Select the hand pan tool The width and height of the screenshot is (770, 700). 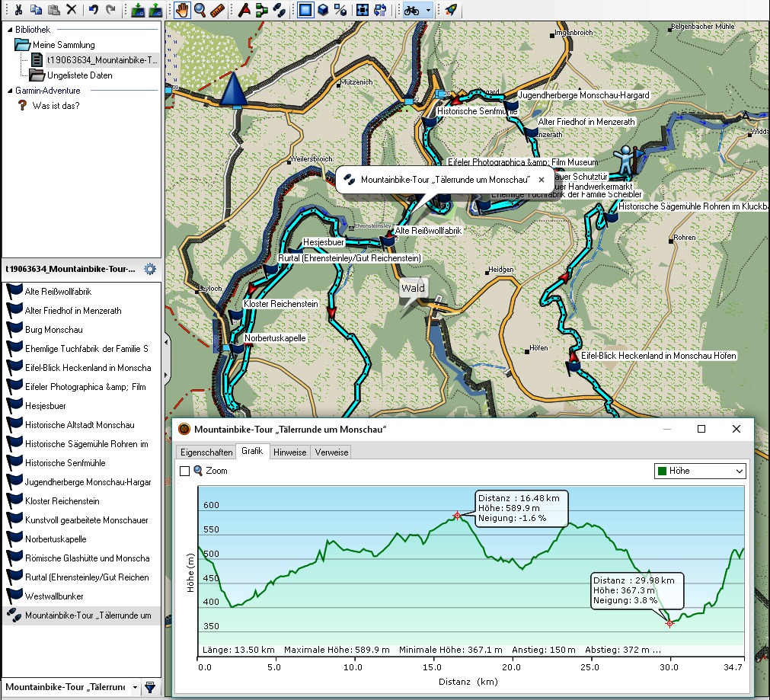[182, 10]
